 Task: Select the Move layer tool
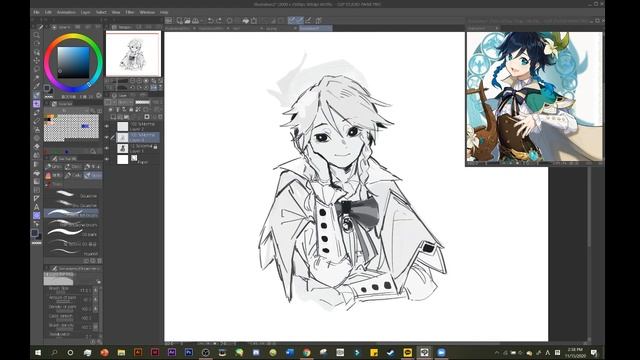[37, 60]
